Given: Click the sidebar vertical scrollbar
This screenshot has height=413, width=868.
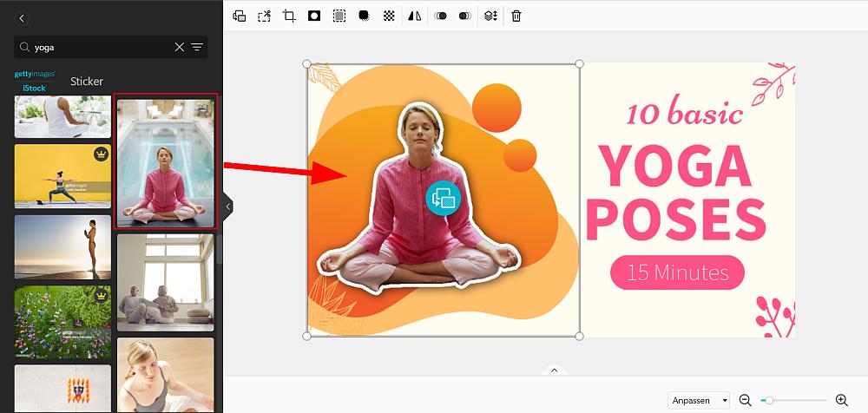Looking at the screenshot, I should (219, 249).
